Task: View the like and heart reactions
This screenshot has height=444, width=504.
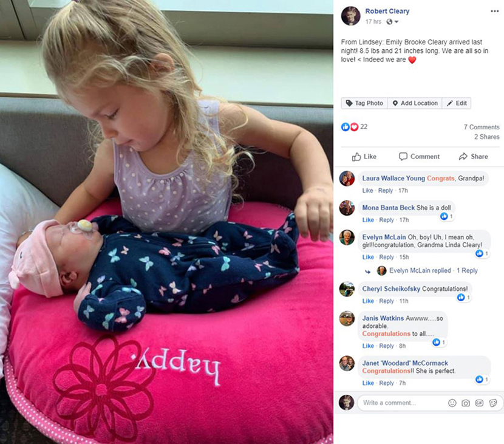Action: [x=354, y=127]
